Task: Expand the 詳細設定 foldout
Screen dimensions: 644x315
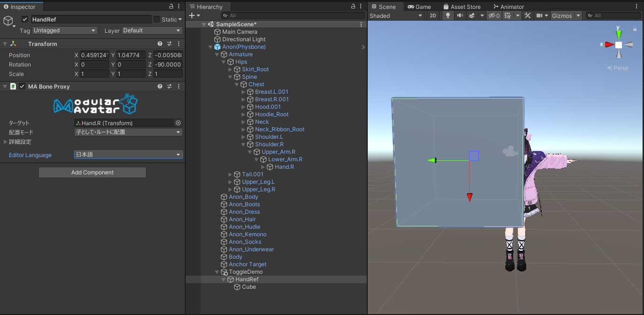Action: point(6,142)
